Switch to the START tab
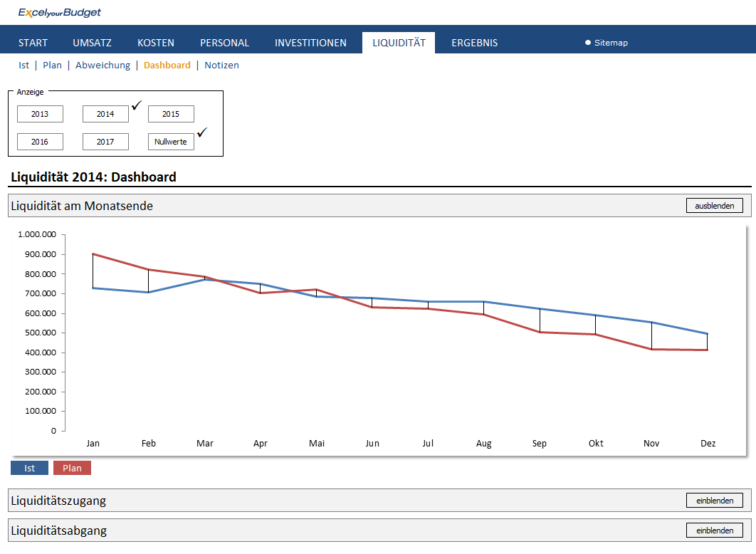This screenshot has height=554, width=756. point(33,43)
